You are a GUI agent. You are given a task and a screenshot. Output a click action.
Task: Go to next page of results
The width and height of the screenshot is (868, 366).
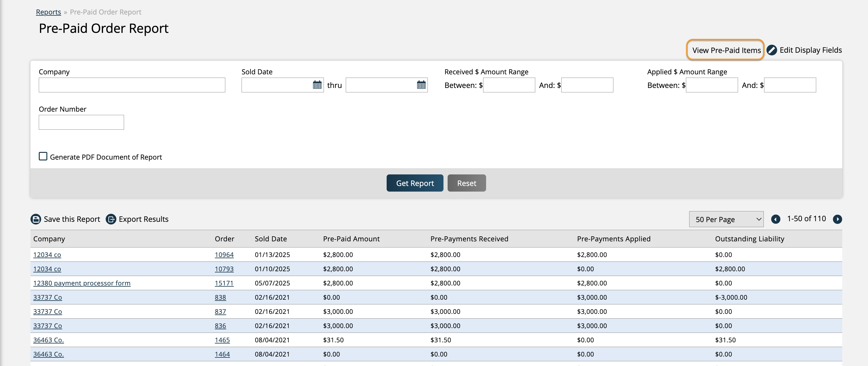pyautogui.click(x=837, y=219)
